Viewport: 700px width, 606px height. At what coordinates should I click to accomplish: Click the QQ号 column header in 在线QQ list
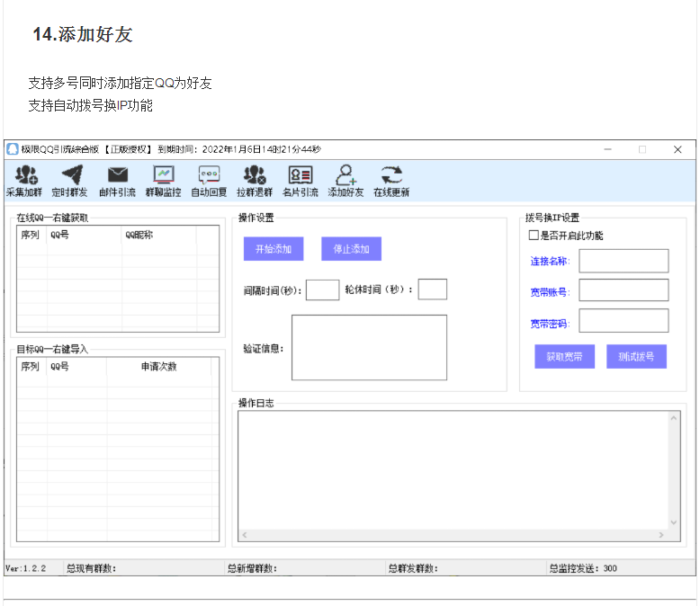85,235
